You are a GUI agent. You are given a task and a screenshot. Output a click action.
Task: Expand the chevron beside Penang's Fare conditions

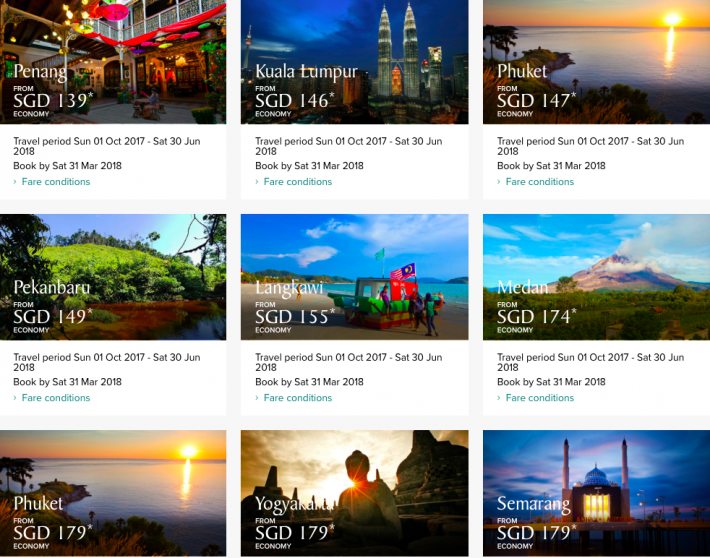pos(16,182)
